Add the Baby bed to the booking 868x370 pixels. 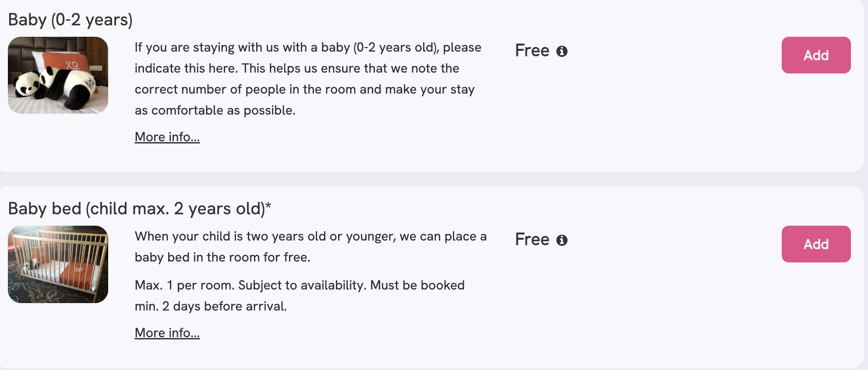(x=816, y=244)
